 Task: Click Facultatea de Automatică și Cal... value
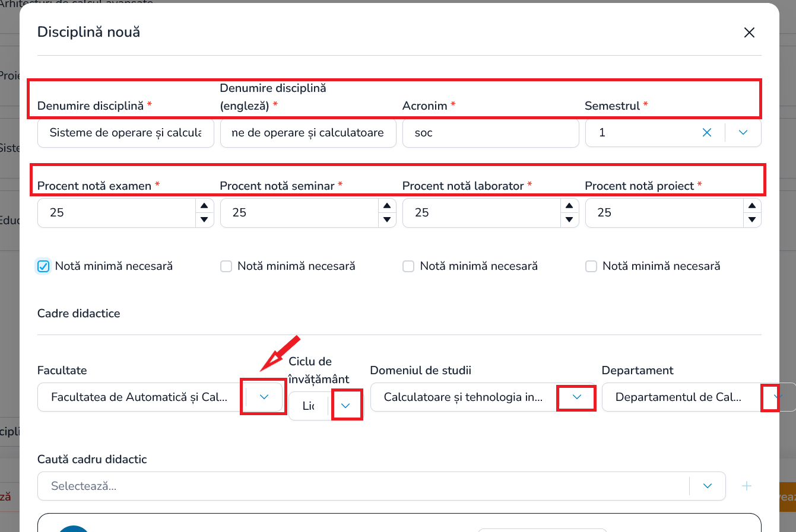(139, 397)
